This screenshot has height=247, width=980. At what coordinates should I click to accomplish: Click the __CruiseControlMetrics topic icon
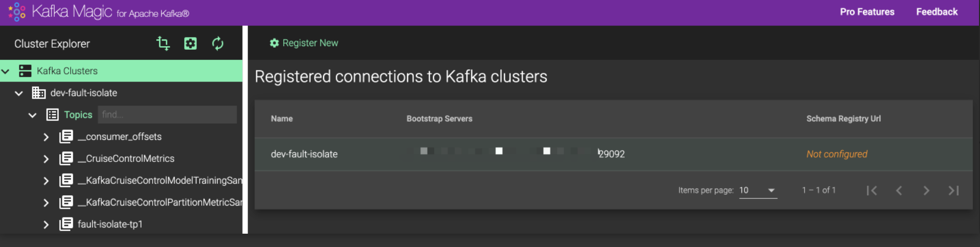coord(66,158)
